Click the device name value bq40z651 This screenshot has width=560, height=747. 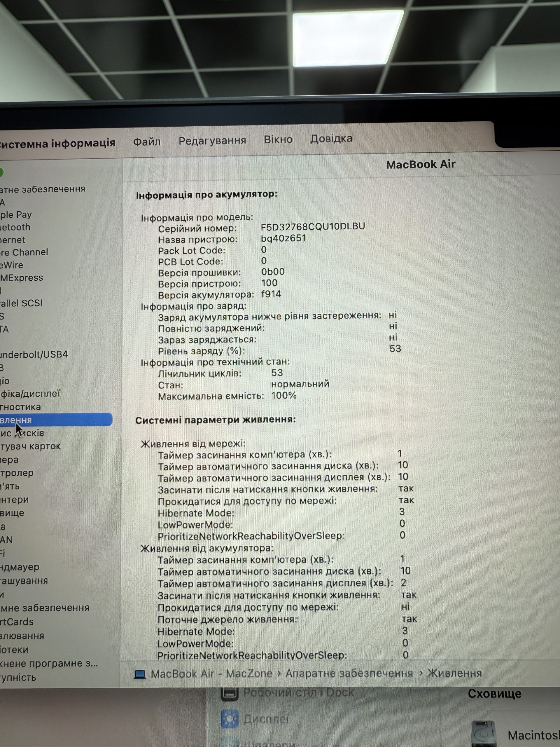coord(283,238)
